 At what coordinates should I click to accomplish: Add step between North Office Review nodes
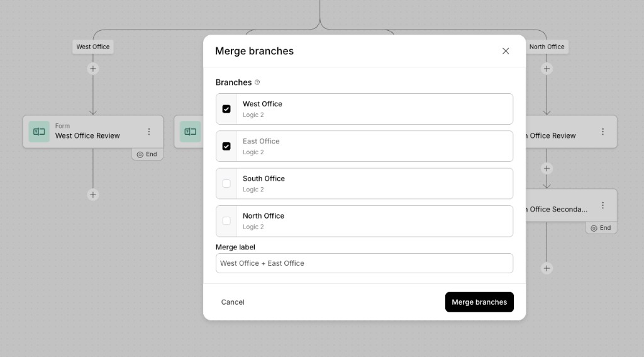tap(547, 169)
